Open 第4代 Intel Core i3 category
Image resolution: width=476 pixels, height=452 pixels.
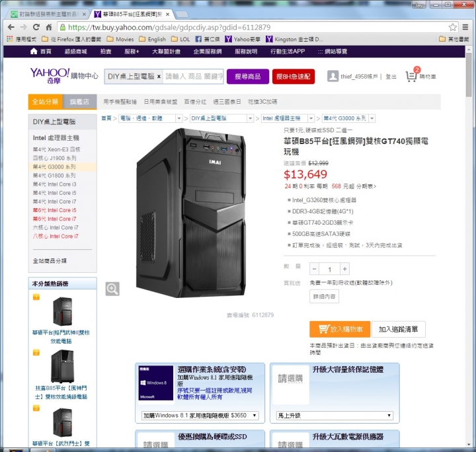[x=55, y=184]
